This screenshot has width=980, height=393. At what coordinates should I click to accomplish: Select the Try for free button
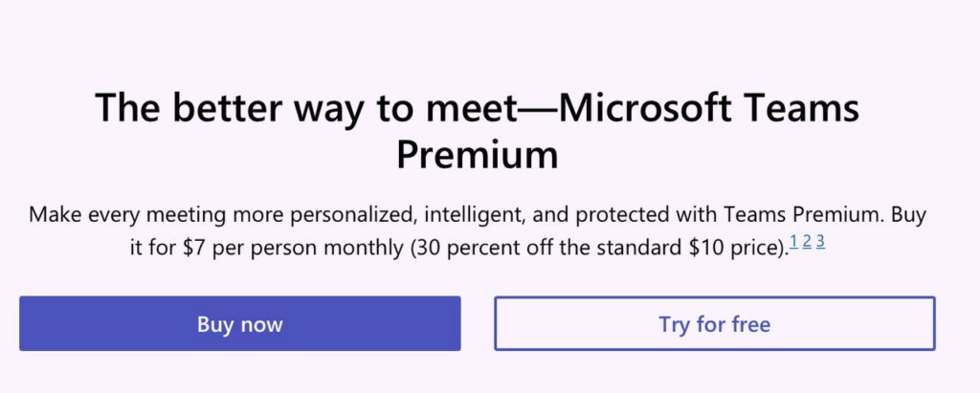(x=714, y=323)
